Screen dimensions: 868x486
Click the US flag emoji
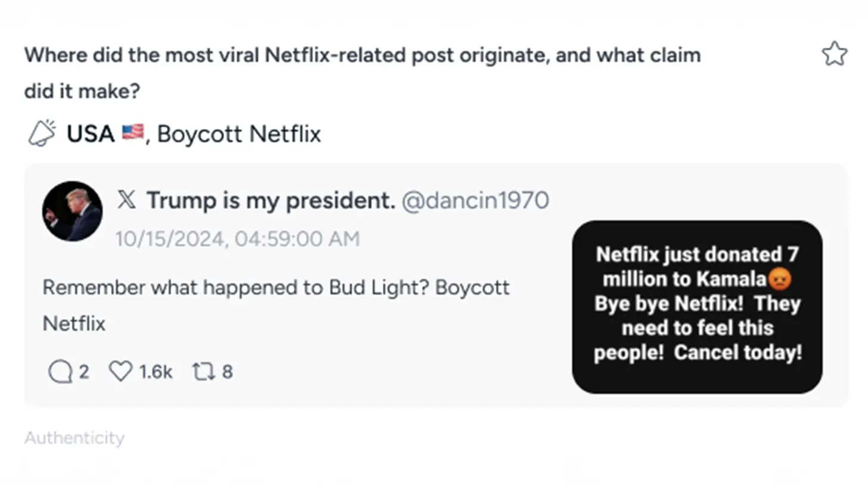133,132
